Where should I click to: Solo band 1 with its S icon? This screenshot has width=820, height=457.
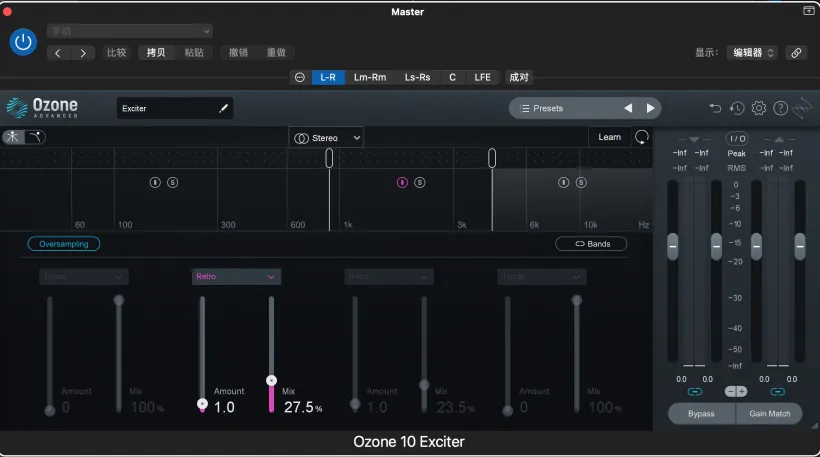click(173, 182)
